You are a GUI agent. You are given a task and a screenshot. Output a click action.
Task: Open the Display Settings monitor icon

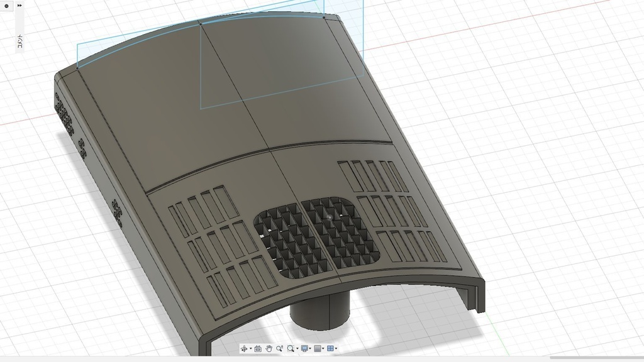304,348
